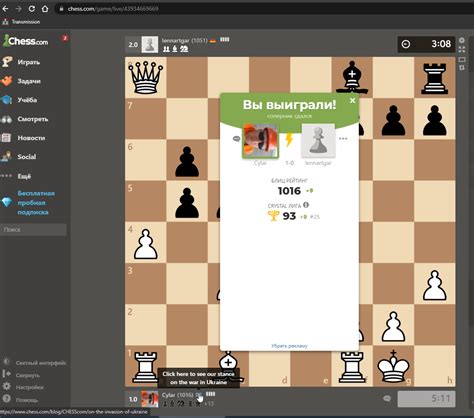Click the Crystal League info icon
Screen dimensions: 474x418
coord(306,205)
